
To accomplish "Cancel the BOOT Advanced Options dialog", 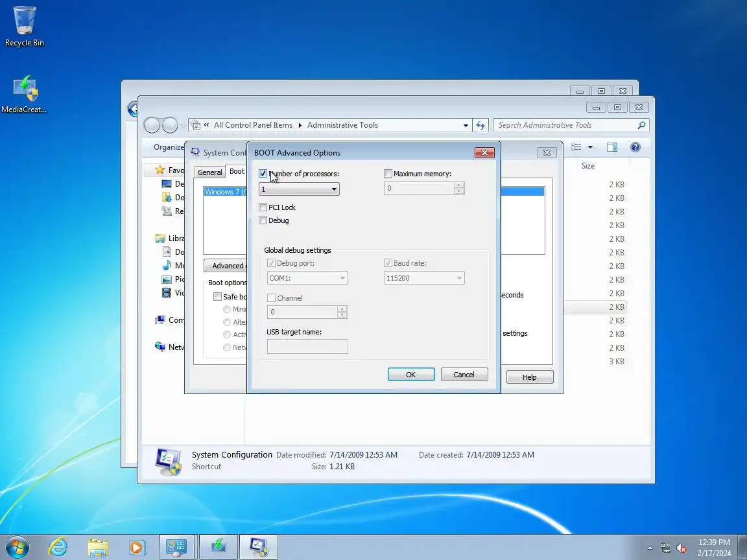I will [464, 375].
